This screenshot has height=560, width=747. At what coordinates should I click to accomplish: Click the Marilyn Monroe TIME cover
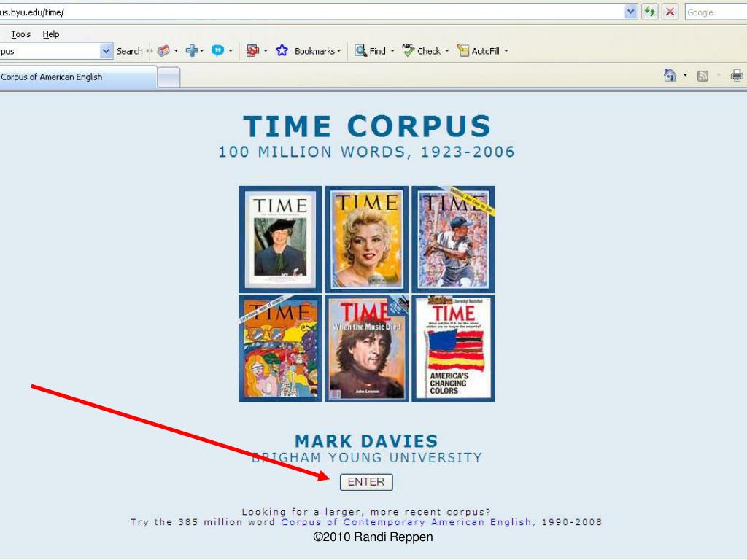pyautogui.click(x=367, y=239)
